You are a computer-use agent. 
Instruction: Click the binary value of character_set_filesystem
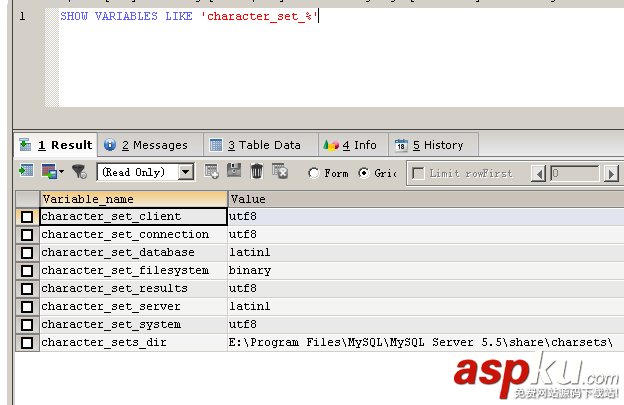point(250,271)
